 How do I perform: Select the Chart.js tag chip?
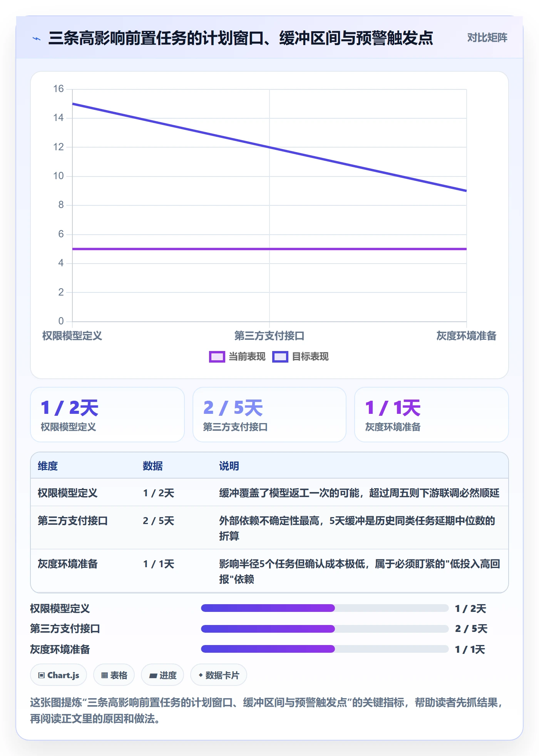point(59,675)
